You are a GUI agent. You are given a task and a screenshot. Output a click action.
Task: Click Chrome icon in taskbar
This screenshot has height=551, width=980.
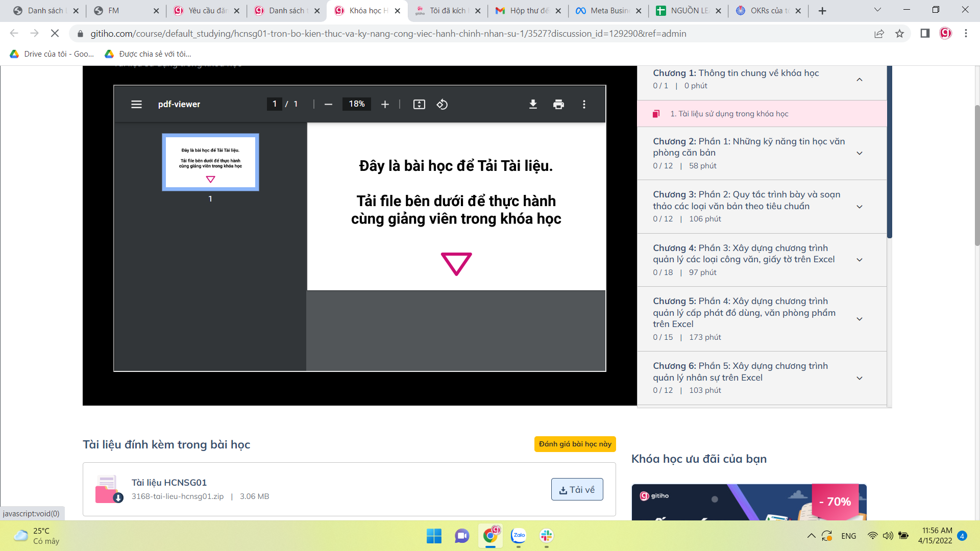491,536
